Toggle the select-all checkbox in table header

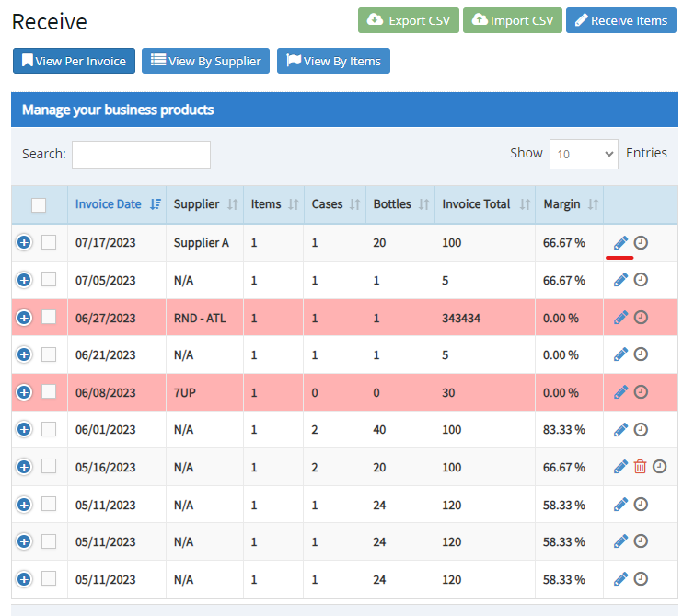(x=39, y=205)
